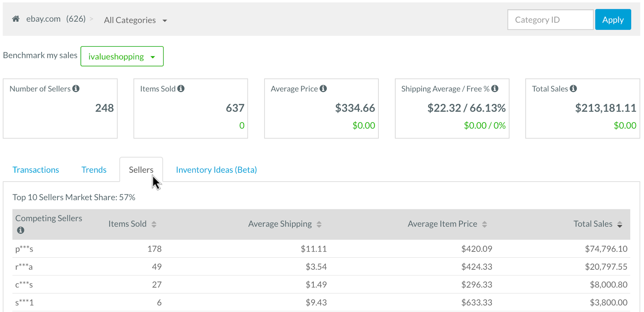Open the Trends tab

[94, 170]
